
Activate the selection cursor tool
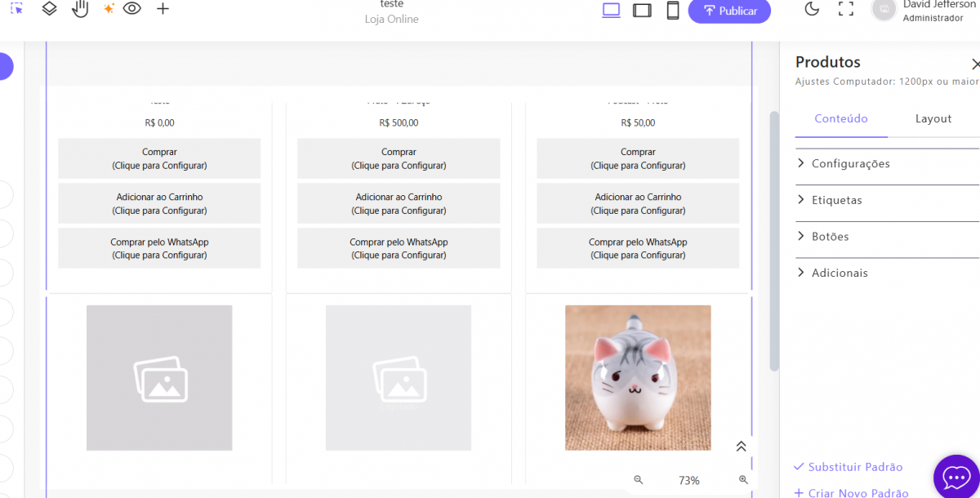coord(17,9)
